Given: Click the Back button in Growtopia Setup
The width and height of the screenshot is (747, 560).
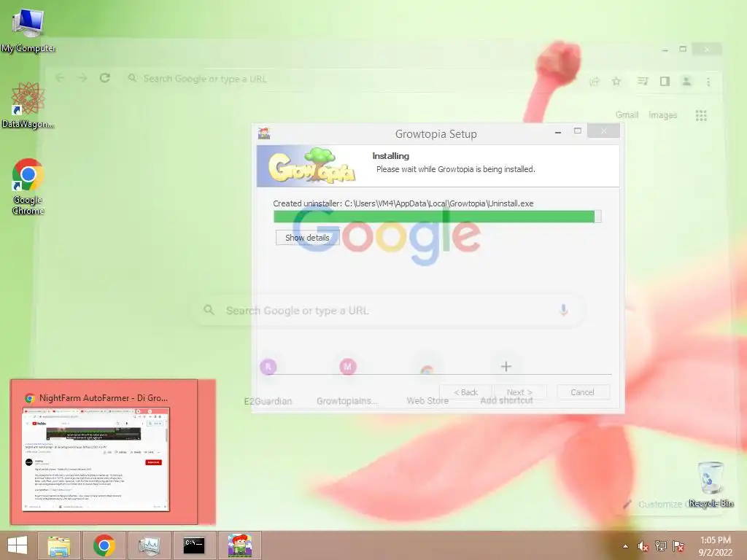Looking at the screenshot, I should tap(466, 392).
